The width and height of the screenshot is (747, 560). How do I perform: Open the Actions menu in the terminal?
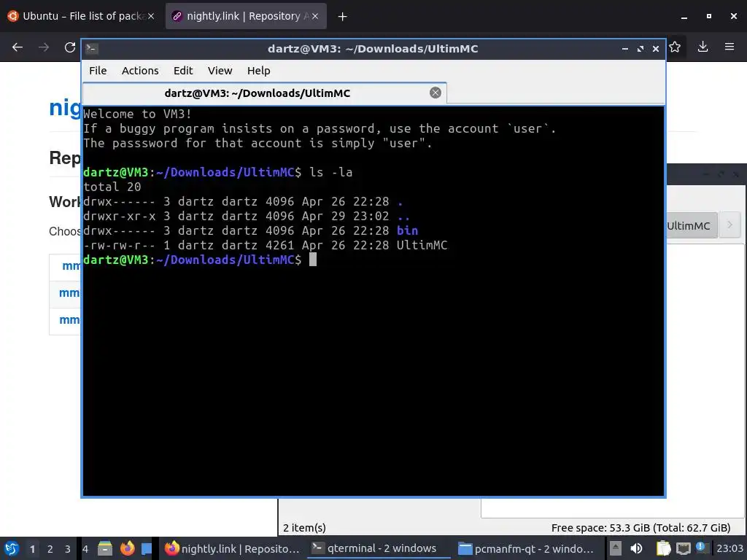point(140,71)
